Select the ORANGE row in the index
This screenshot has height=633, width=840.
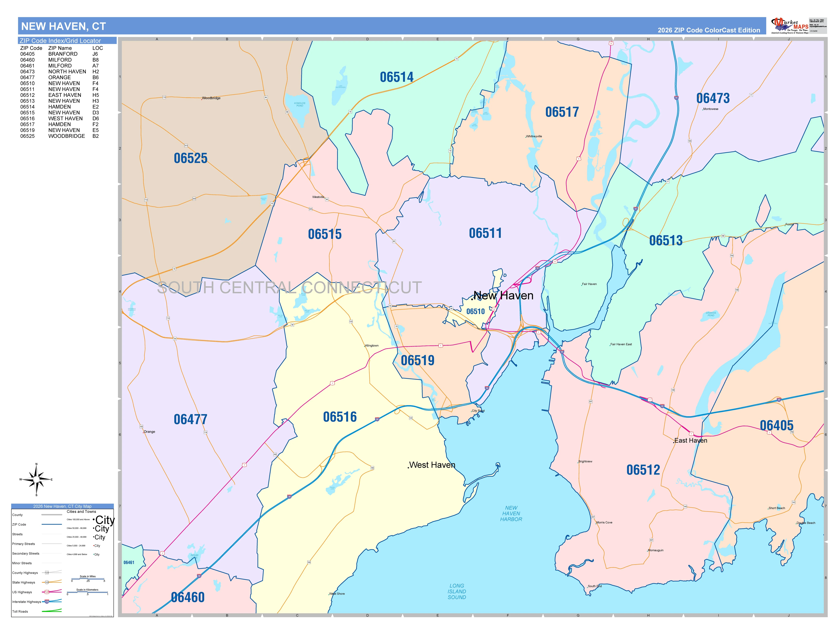[62, 77]
